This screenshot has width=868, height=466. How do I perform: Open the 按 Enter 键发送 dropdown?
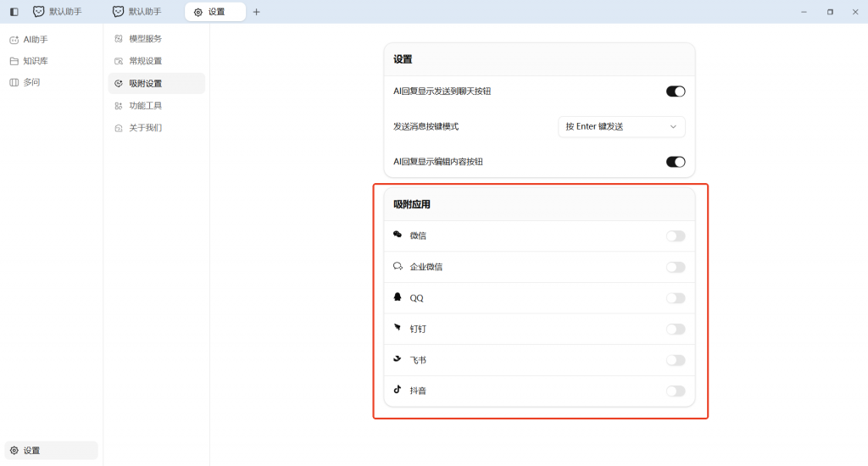coord(621,126)
